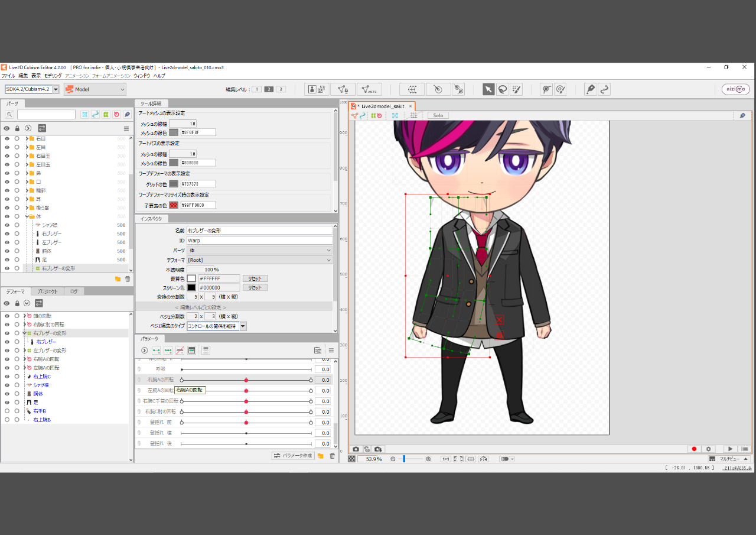
Task: Expand 左ブレザーの変形 in Deformer tree
Action: coord(25,351)
